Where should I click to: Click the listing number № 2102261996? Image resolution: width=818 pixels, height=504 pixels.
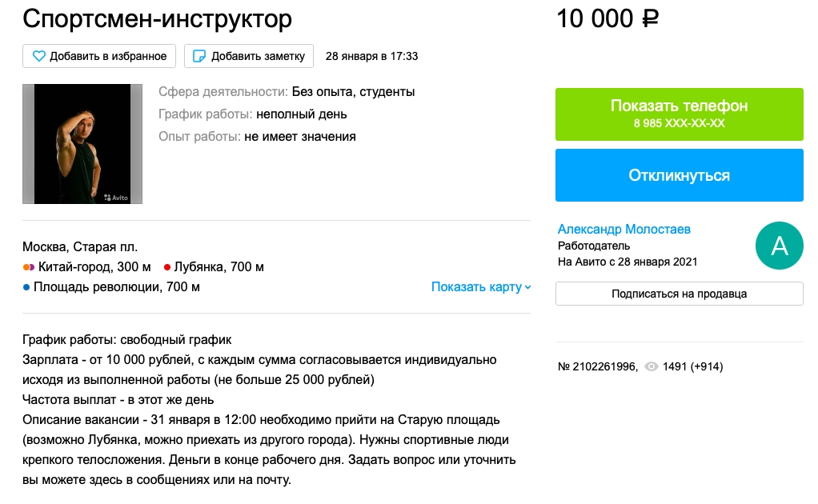[597, 366]
